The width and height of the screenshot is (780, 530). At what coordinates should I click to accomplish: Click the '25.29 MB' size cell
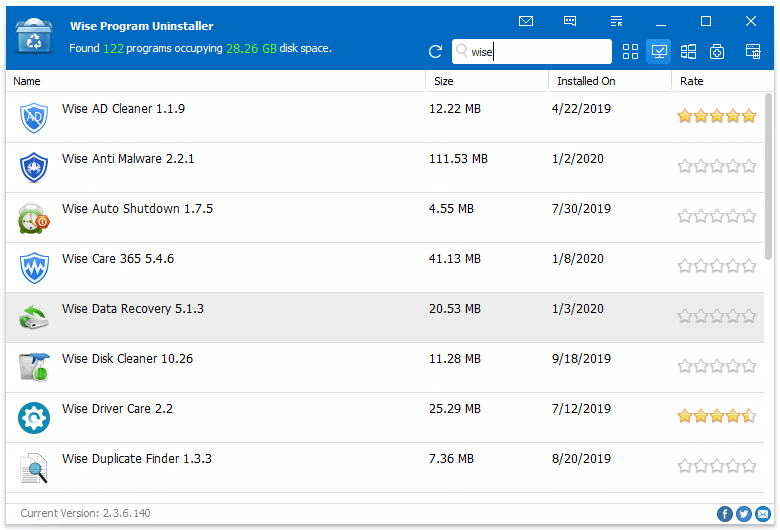coord(455,409)
